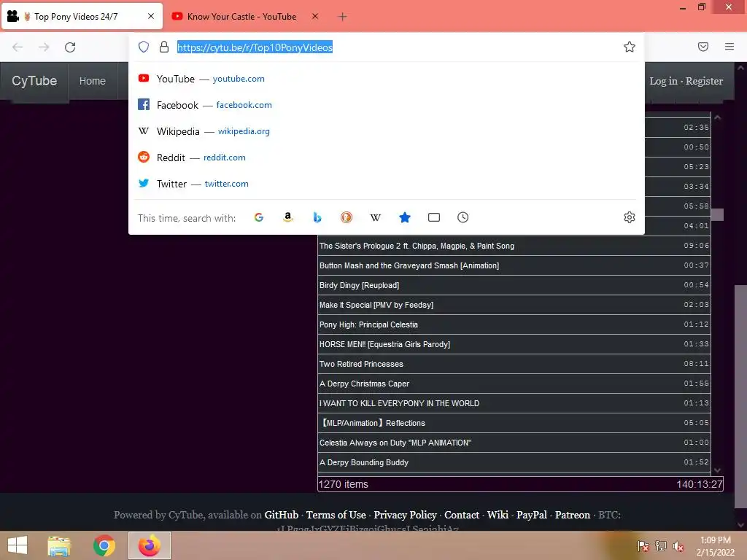The height and width of the screenshot is (560, 747).
Task: Open search settings gear icon
Action: point(630,217)
